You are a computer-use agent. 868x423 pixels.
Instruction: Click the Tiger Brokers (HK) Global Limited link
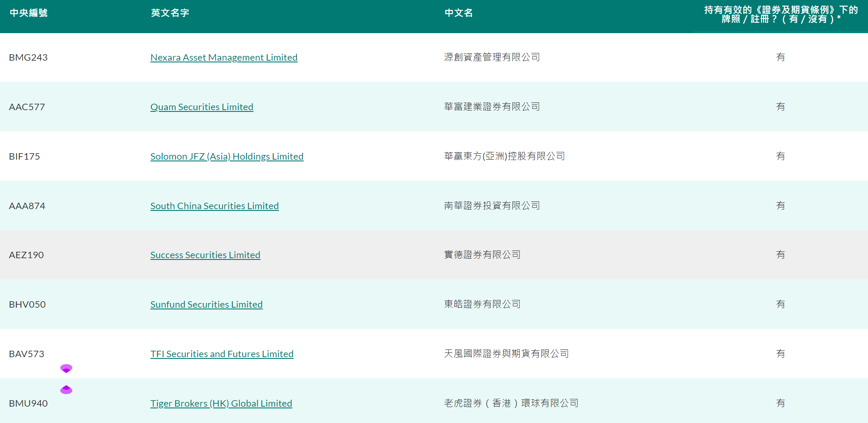tap(221, 403)
